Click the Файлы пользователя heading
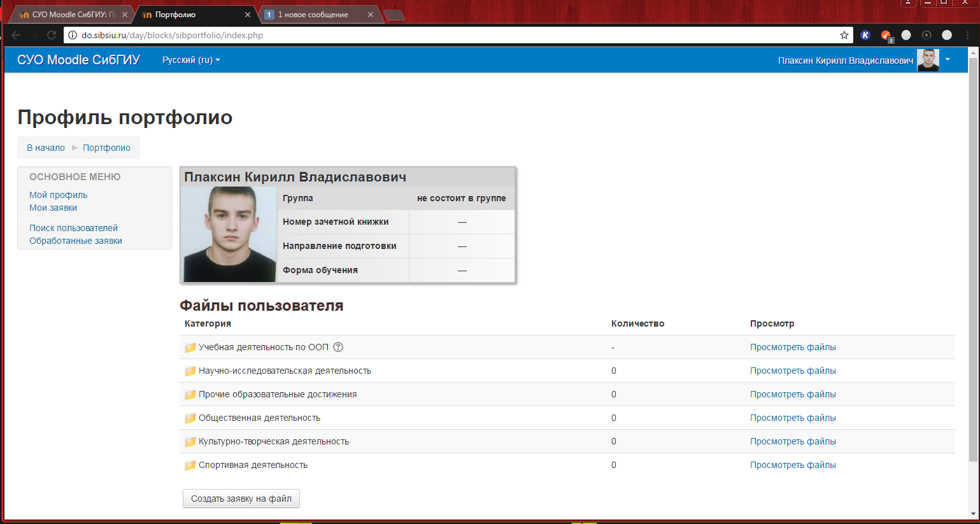The height and width of the screenshot is (524, 980). click(262, 306)
